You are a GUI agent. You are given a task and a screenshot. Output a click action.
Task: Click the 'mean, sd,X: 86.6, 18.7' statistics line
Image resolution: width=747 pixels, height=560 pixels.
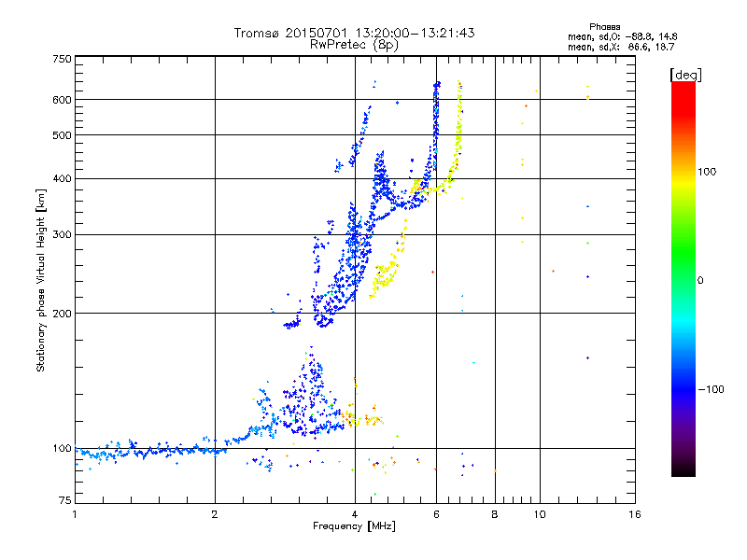[x=621, y=47]
